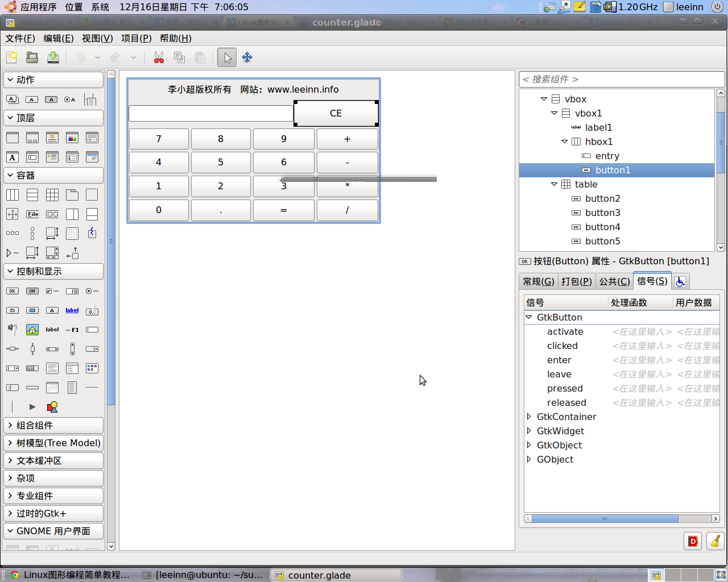This screenshot has height=582, width=728.
Task: Save the current project from toolbar
Action: coord(53,57)
